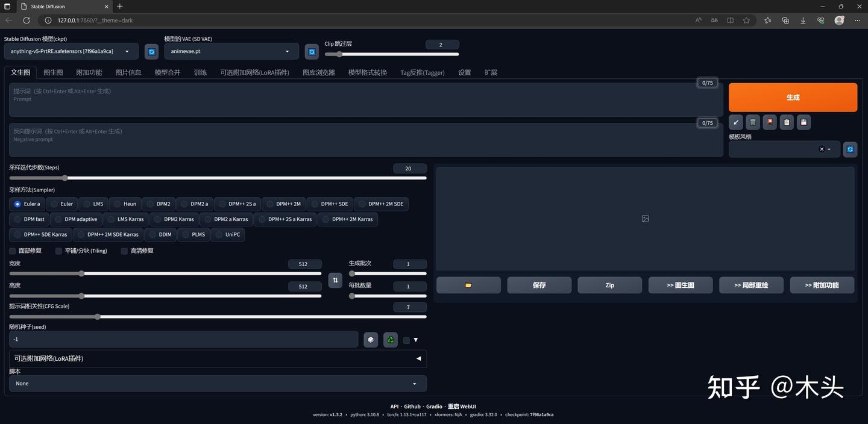Click the translate page icon
868x424 pixels.
click(x=714, y=20)
